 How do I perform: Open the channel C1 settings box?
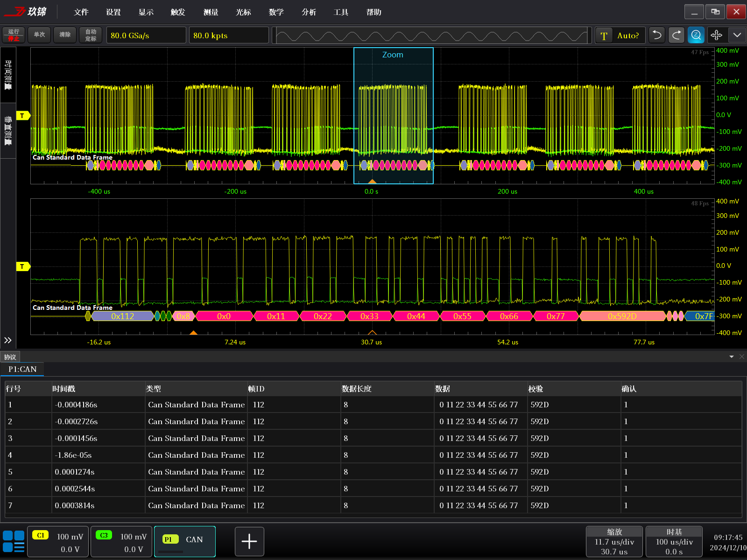[x=57, y=542]
